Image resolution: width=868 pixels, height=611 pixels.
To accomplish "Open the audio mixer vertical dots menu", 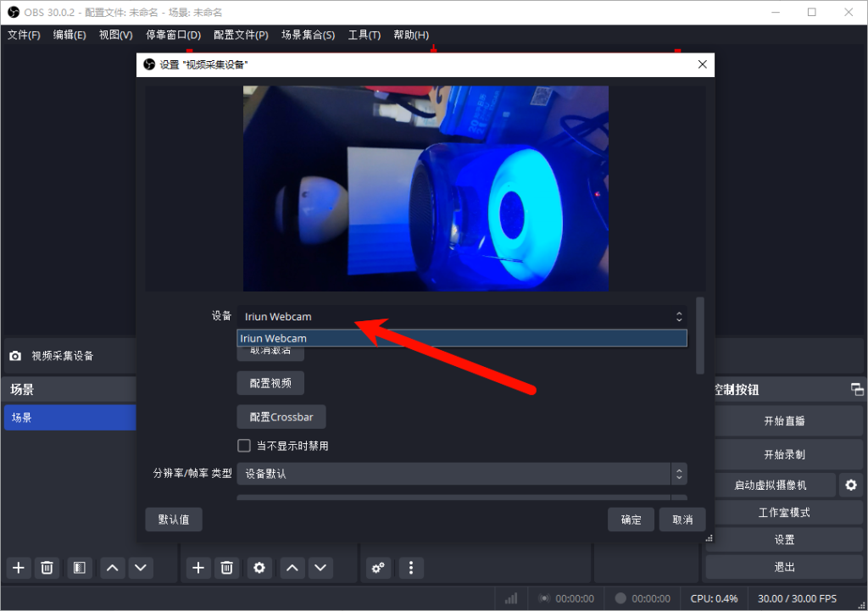I will [411, 568].
